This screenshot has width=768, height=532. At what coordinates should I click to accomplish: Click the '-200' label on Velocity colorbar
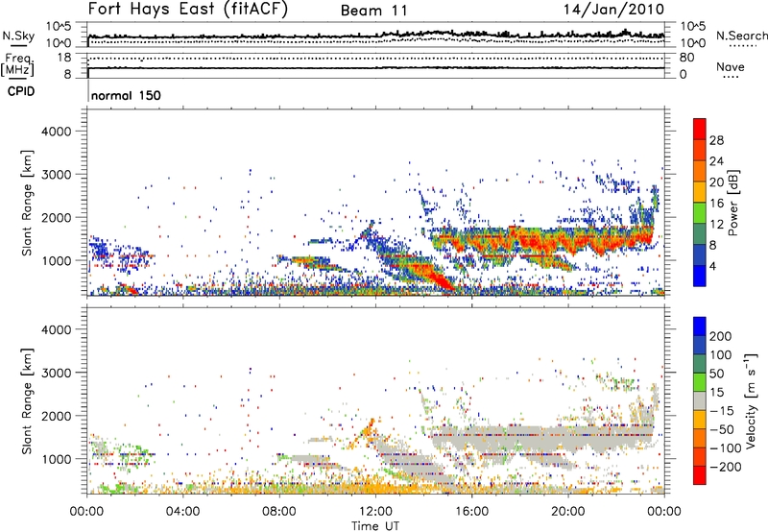coord(726,467)
